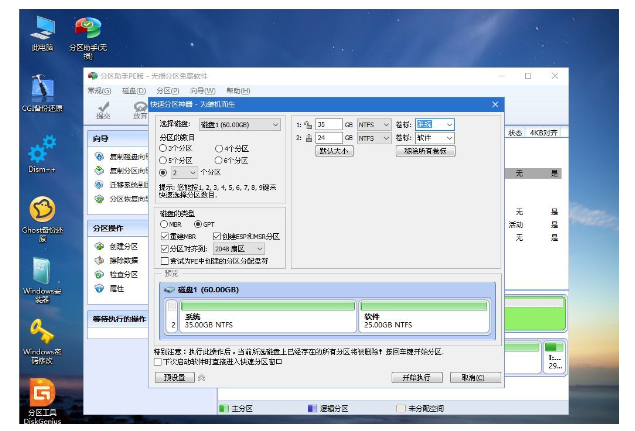Click the 4KB对齐 column header
The height and width of the screenshot is (431, 635).
pyautogui.click(x=543, y=133)
